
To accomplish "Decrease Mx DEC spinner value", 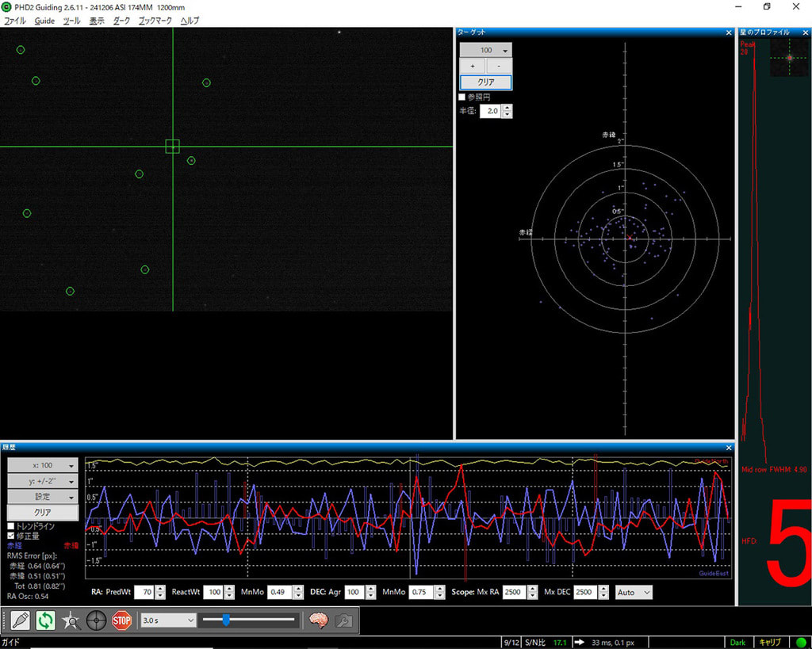I will tap(603, 596).
